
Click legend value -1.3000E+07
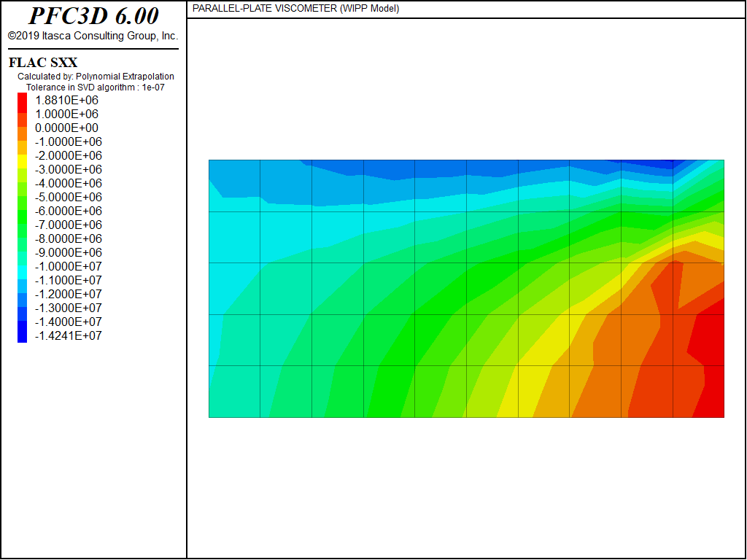(68, 307)
